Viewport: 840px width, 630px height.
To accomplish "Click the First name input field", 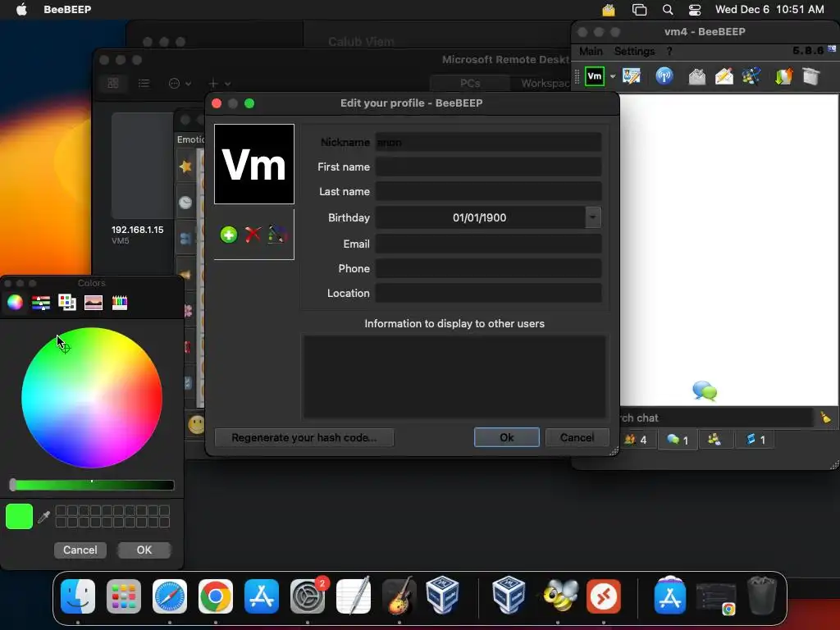I will (488, 167).
